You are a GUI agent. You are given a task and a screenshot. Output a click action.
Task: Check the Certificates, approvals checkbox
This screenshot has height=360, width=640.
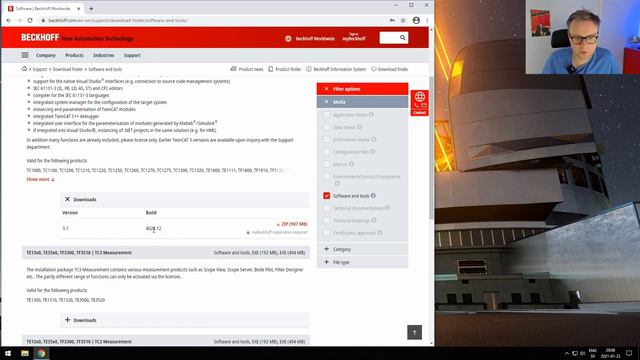327,233
